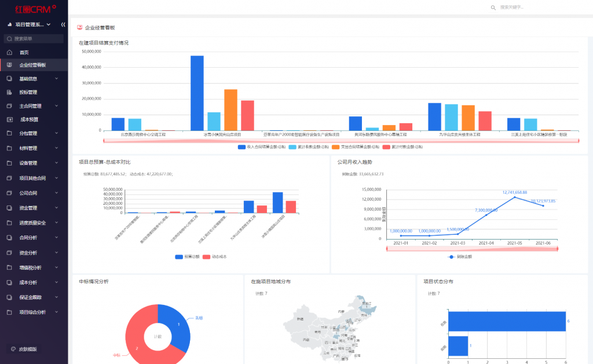Click the 分包管理 folder icon

pyautogui.click(x=9, y=133)
